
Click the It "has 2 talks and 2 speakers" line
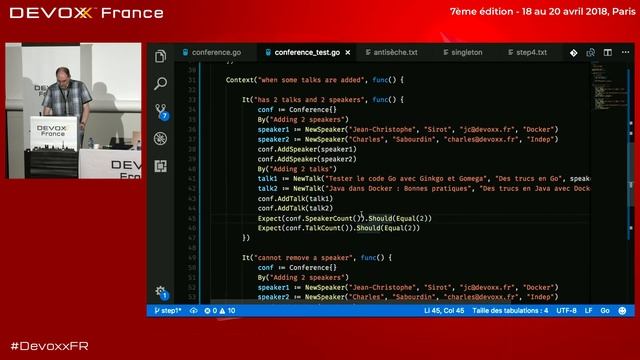(322, 100)
